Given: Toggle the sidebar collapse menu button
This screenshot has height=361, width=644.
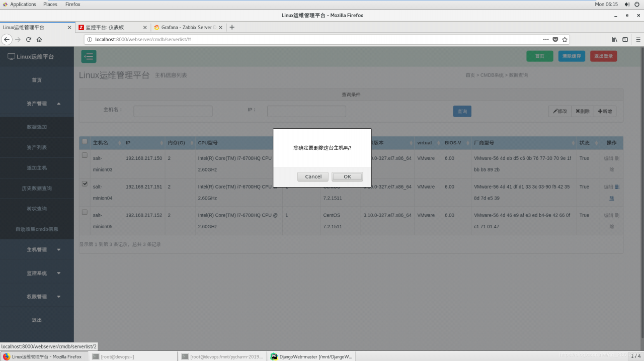Looking at the screenshot, I should tap(89, 56).
